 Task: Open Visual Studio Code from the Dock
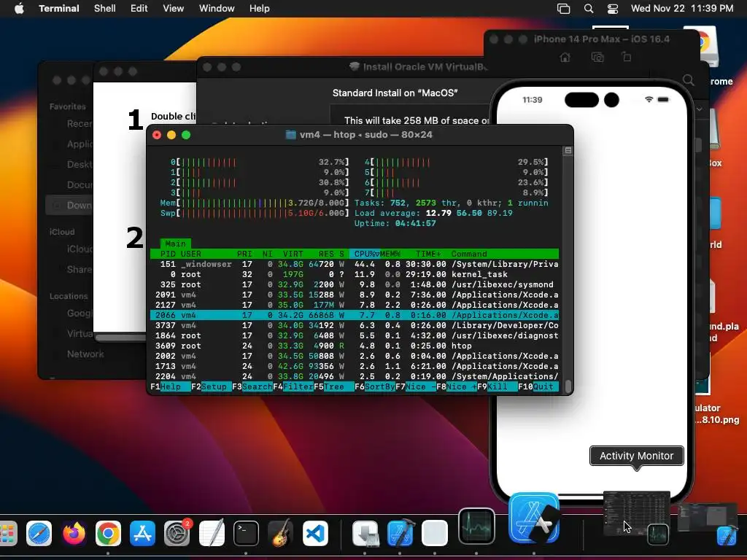315,533
